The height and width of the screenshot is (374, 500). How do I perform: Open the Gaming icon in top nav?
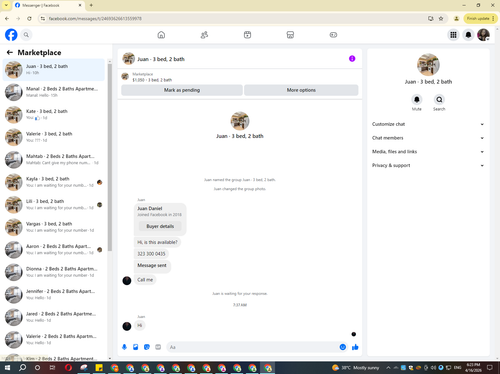[333, 35]
